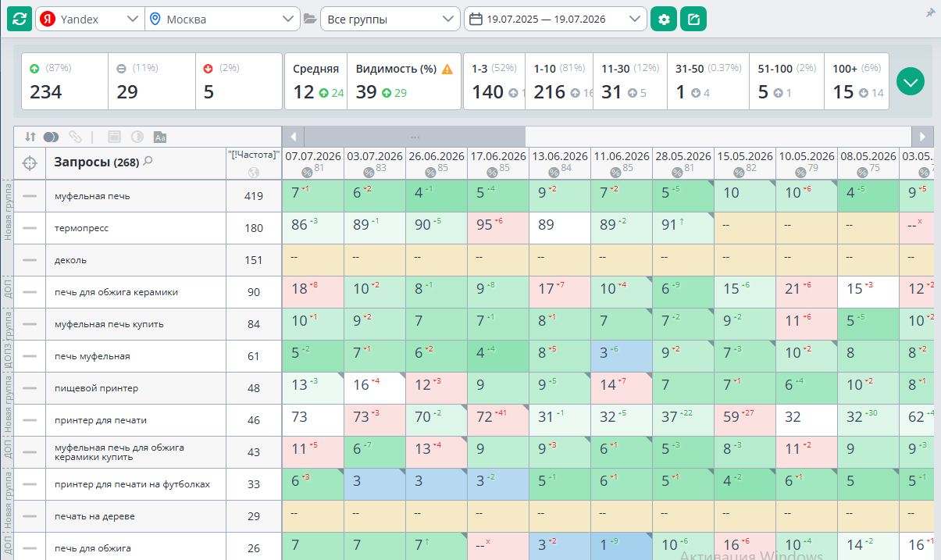Open the date range 19.07.2025 — 19.07.2026 picker
The height and width of the screenshot is (560, 941).
(555, 19)
